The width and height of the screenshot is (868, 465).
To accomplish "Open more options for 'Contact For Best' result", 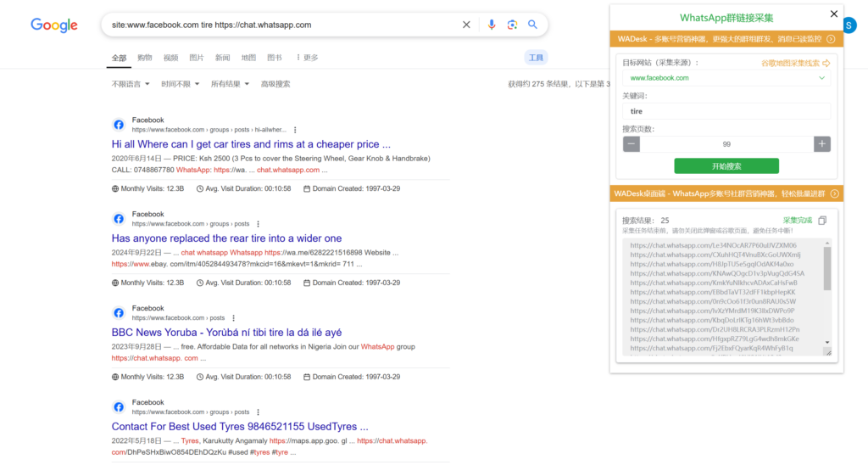I will tap(258, 412).
